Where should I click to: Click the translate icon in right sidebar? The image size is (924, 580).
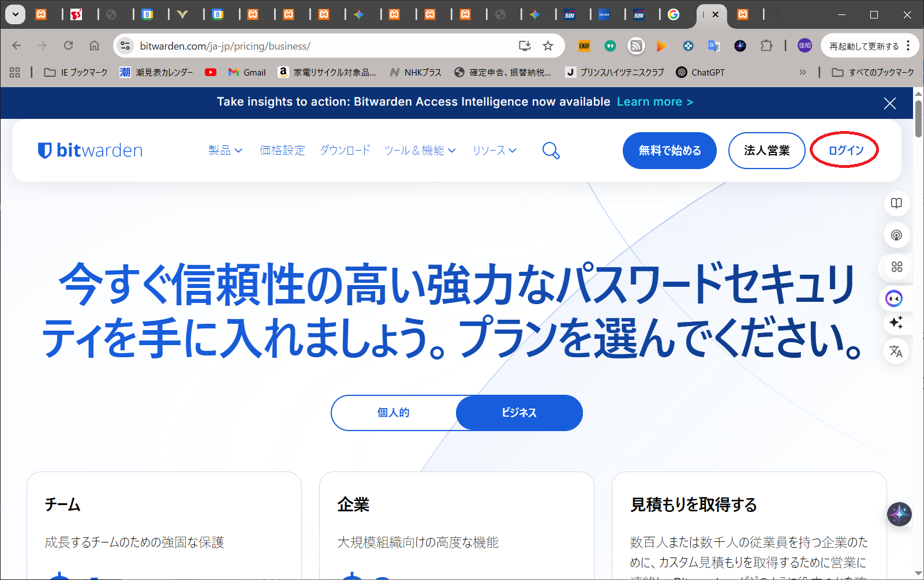[x=896, y=351]
